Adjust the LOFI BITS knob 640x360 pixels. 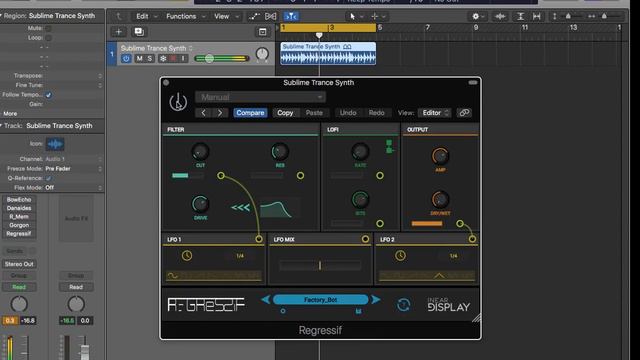(360, 200)
